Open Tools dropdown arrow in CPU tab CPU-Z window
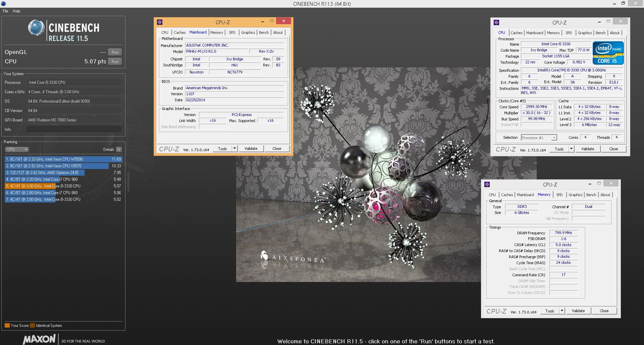Viewport: 644px width, 345px height. 571,149
